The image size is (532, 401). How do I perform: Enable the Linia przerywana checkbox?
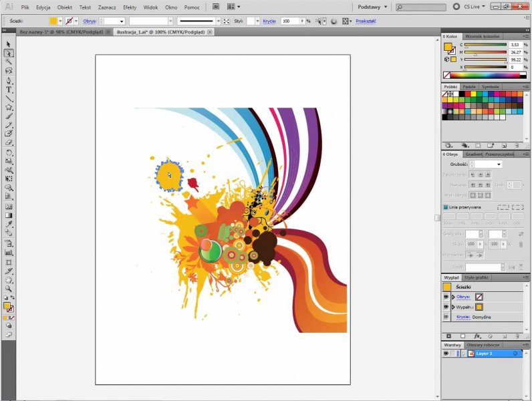446,207
